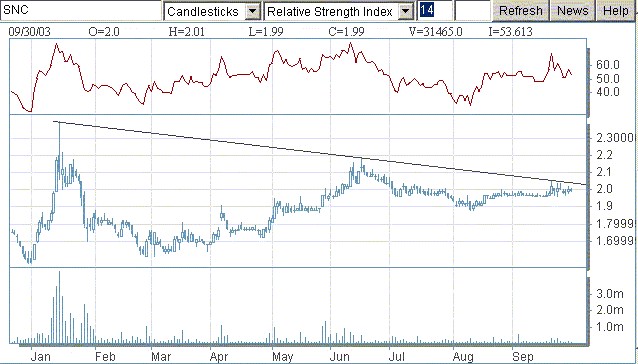
Task: Click the SNC ticker symbol input field
Action: pos(81,10)
